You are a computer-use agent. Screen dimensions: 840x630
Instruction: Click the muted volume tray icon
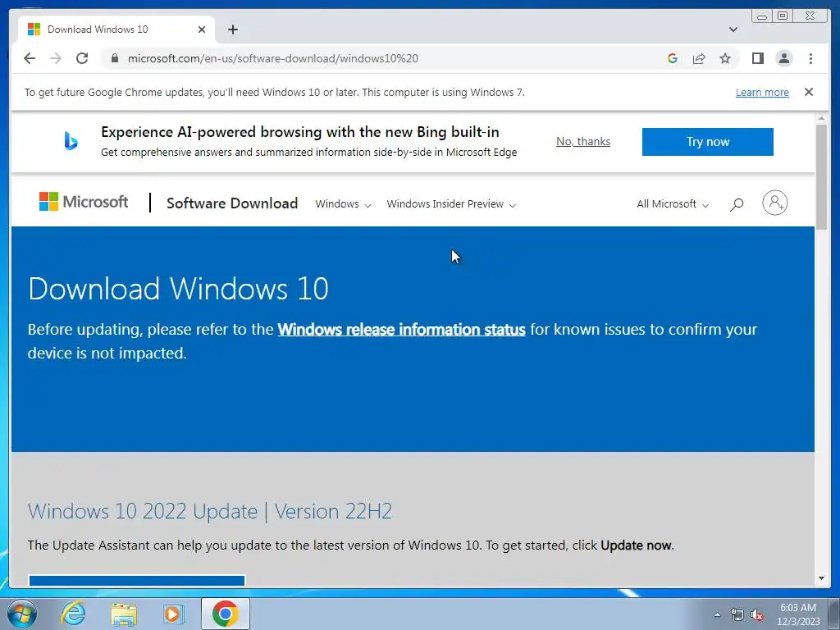tap(757, 615)
